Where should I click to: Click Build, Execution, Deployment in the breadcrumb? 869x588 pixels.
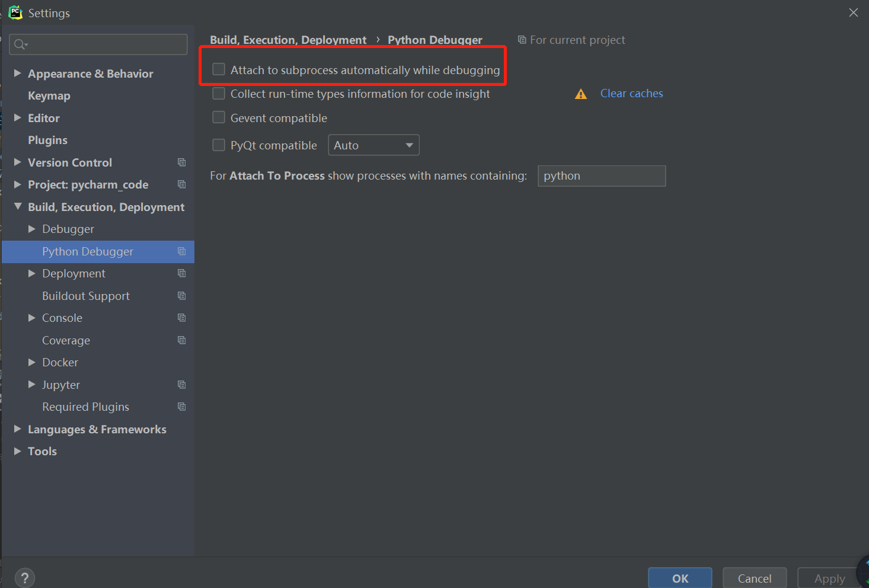coord(289,39)
